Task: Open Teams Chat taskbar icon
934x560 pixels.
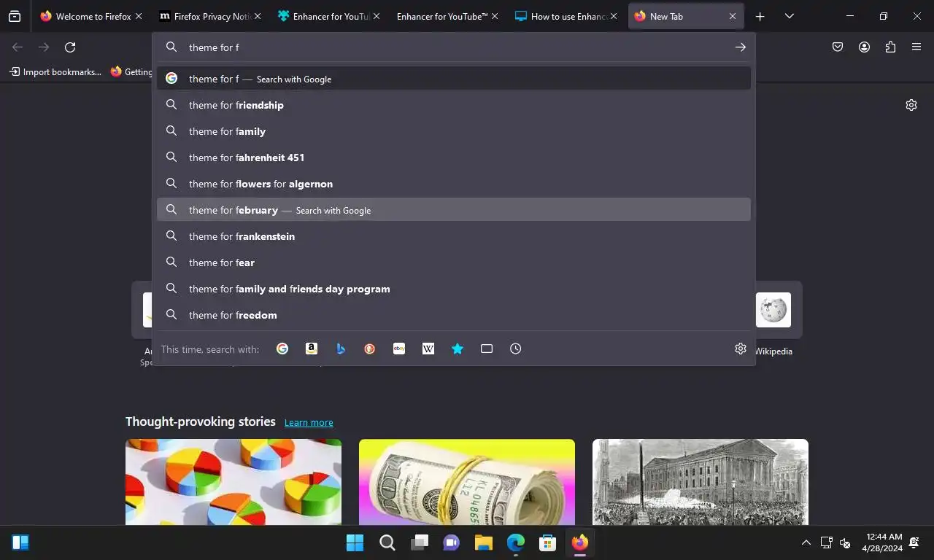Action: [452, 542]
